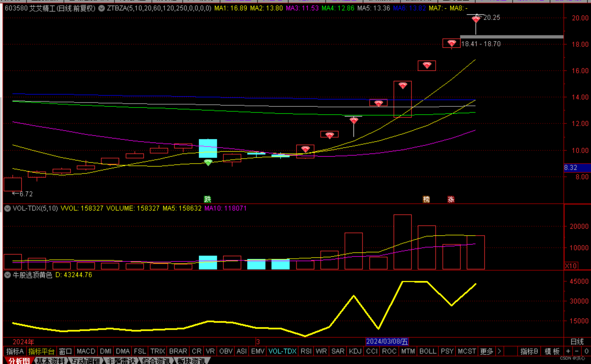Select the VOL-TDX indicator tab

point(282,351)
